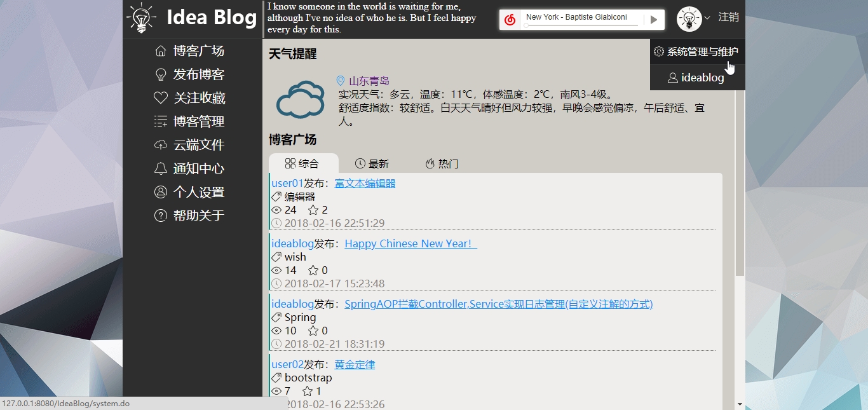
Task: Click the Spring tag
Action: [300, 317]
